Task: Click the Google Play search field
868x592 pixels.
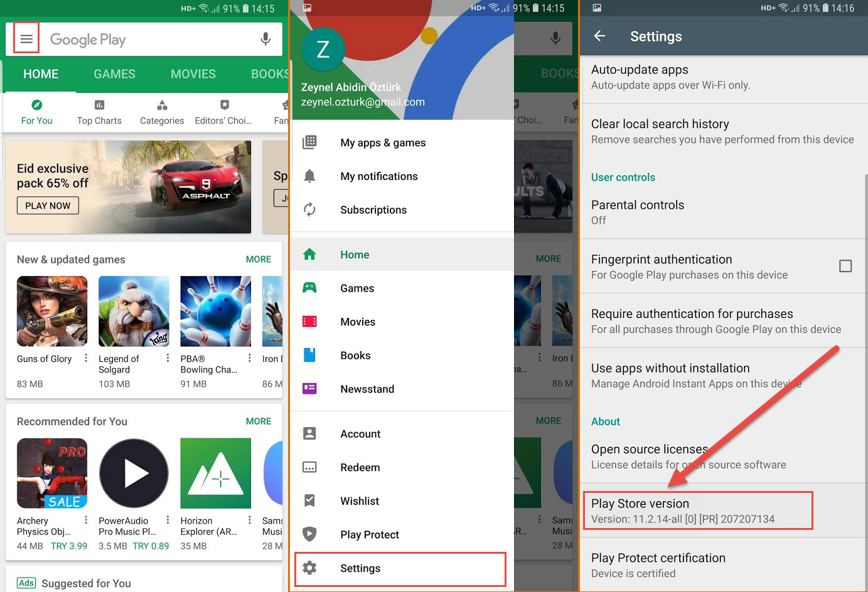Action: tap(144, 39)
